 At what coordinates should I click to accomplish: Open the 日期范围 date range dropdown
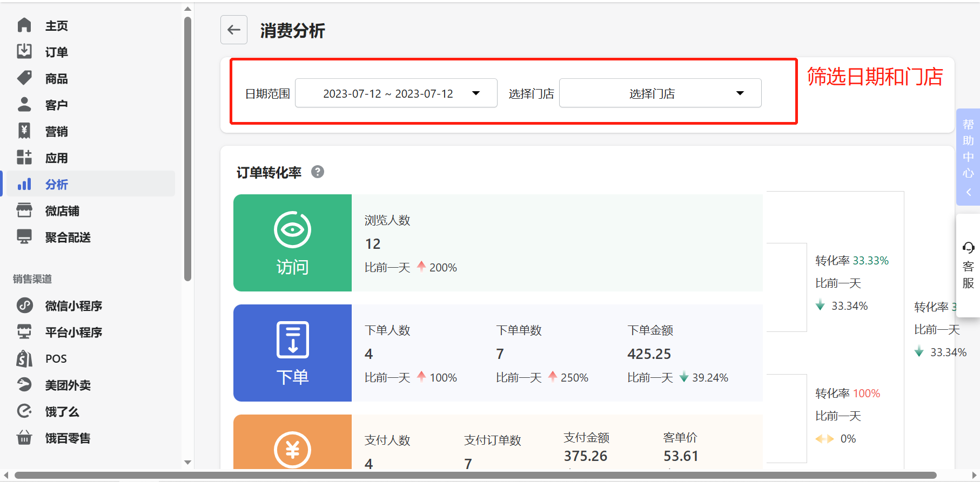point(396,93)
